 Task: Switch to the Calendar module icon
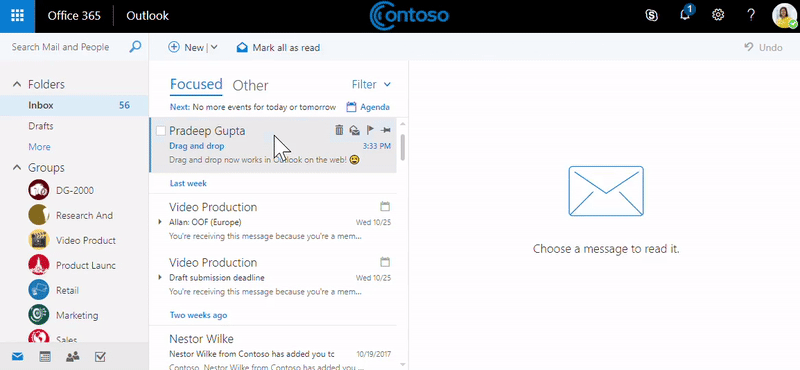pos(45,356)
